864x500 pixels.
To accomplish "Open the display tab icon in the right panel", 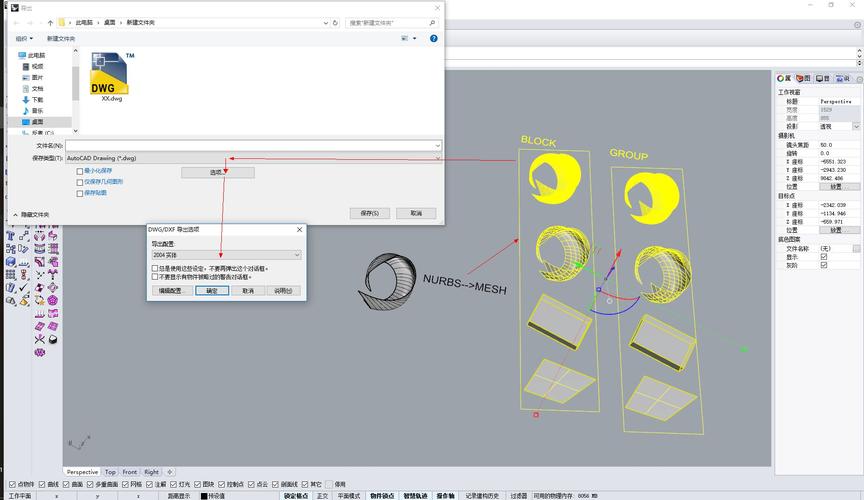I will (x=821, y=78).
